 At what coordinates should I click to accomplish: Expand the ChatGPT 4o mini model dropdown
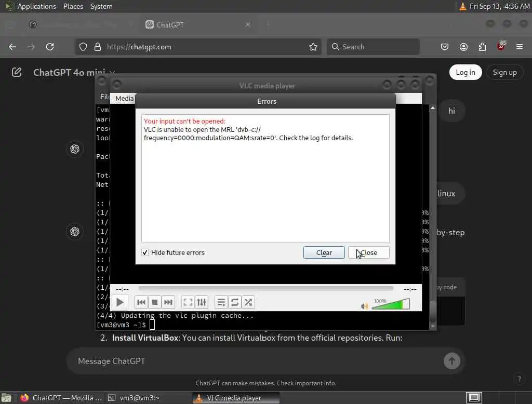point(74,73)
